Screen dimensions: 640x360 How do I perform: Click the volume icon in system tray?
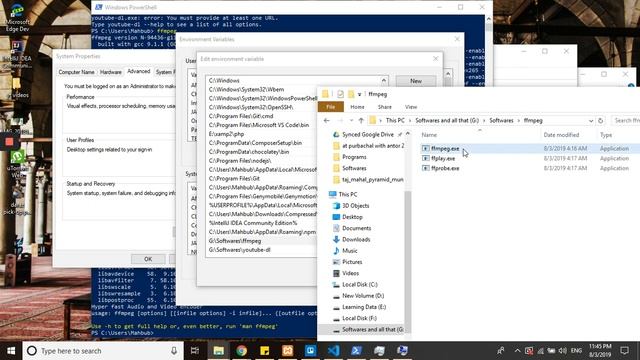(562, 351)
